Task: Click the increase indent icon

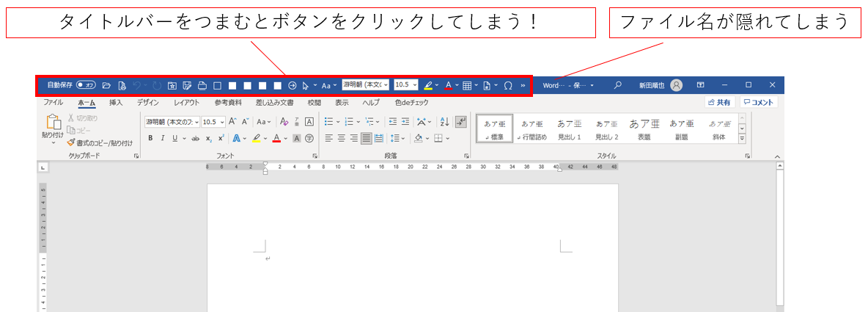Action: 405,122
